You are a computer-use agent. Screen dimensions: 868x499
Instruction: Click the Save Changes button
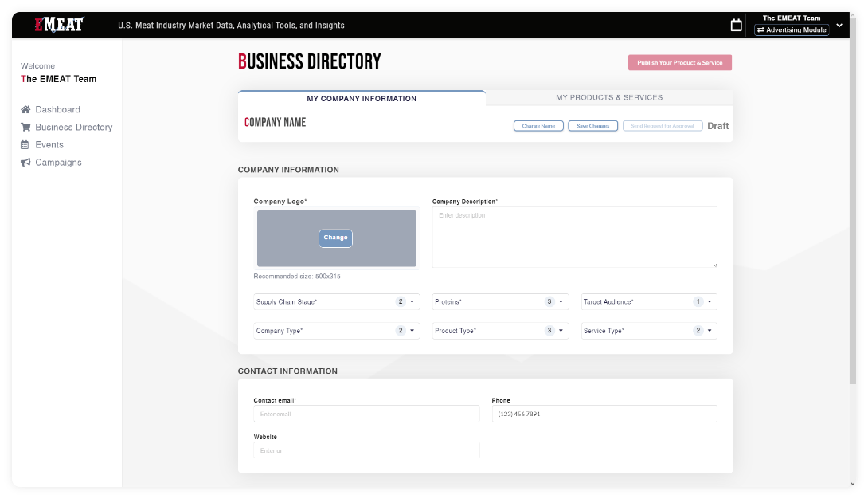pos(592,126)
